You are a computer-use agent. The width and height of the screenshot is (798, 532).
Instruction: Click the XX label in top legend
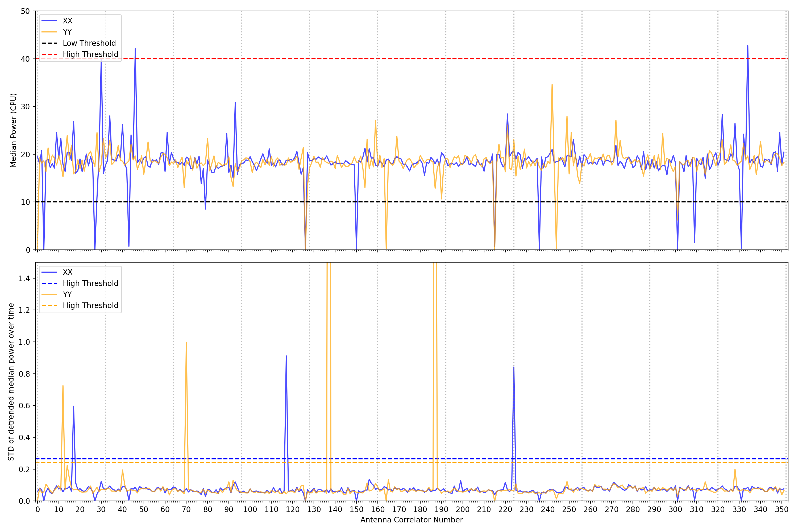(68, 21)
